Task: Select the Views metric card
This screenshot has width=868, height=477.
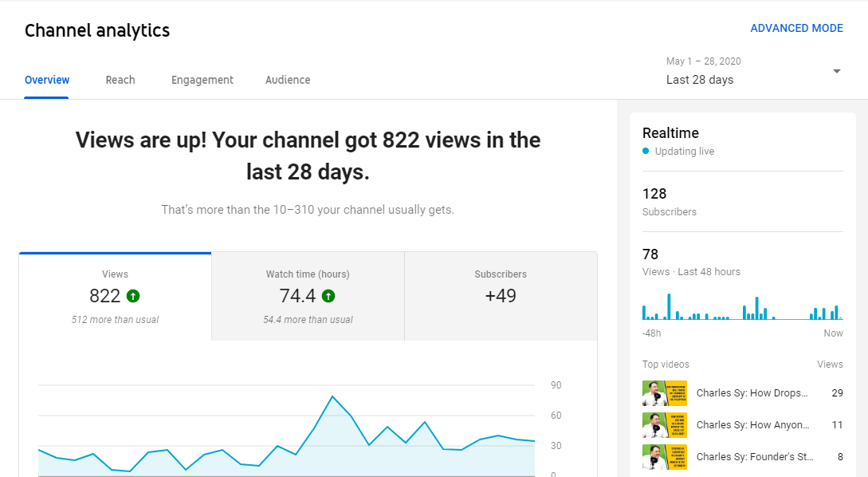Action: [x=115, y=297]
